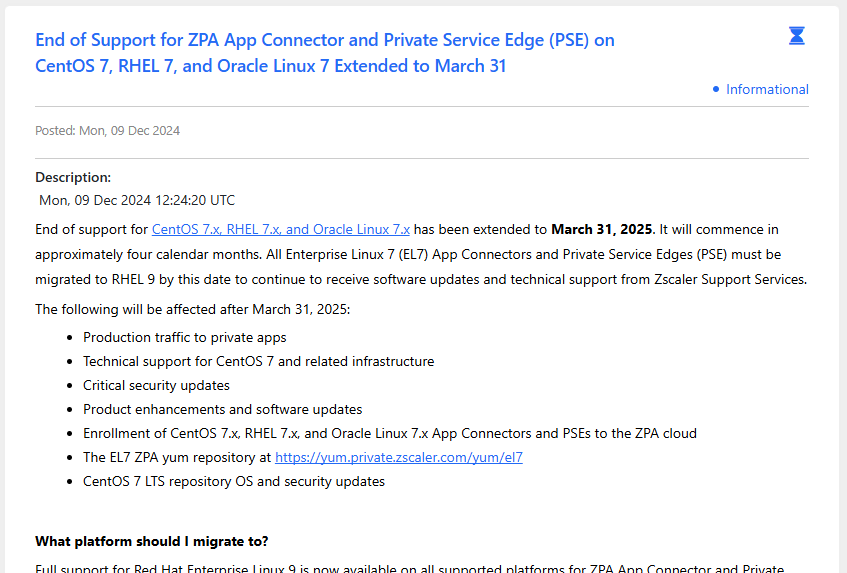Click the Informational severity label
The height and width of the screenshot is (573, 847).
pyautogui.click(x=767, y=89)
